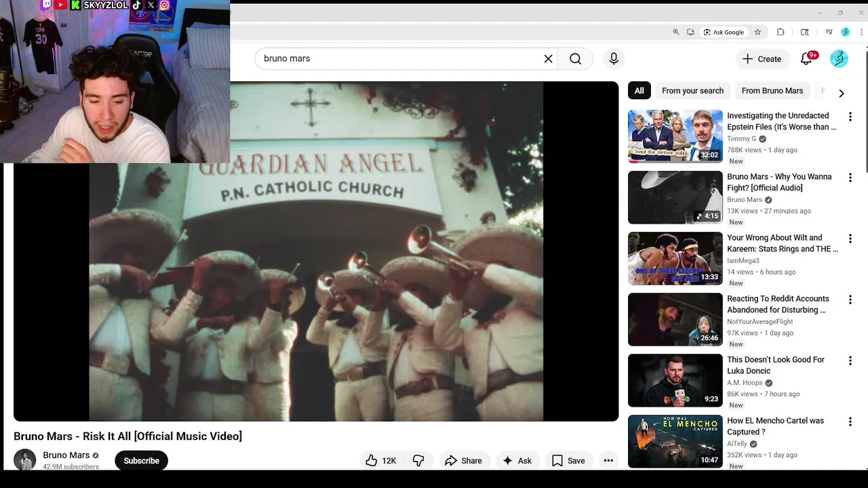Click Tommy G channel name
This screenshot has width=868, height=488.
coord(741,139)
